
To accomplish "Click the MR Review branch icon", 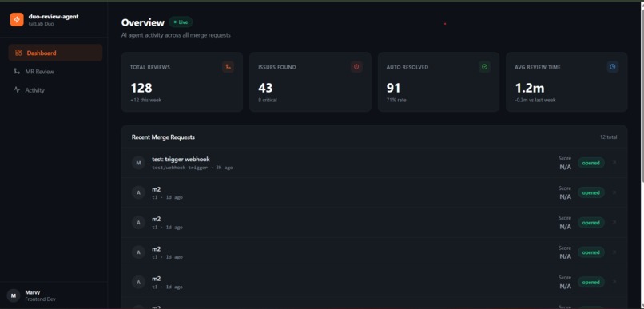I will (17, 71).
